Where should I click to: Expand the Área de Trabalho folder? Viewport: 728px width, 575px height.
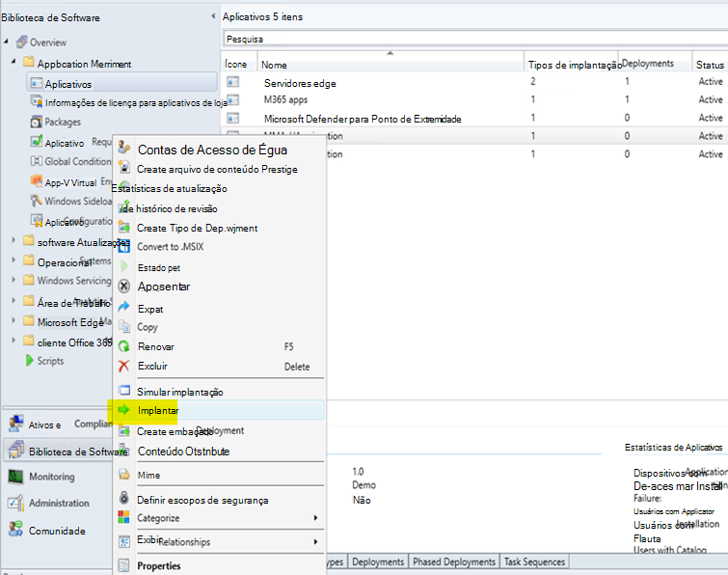(x=13, y=300)
